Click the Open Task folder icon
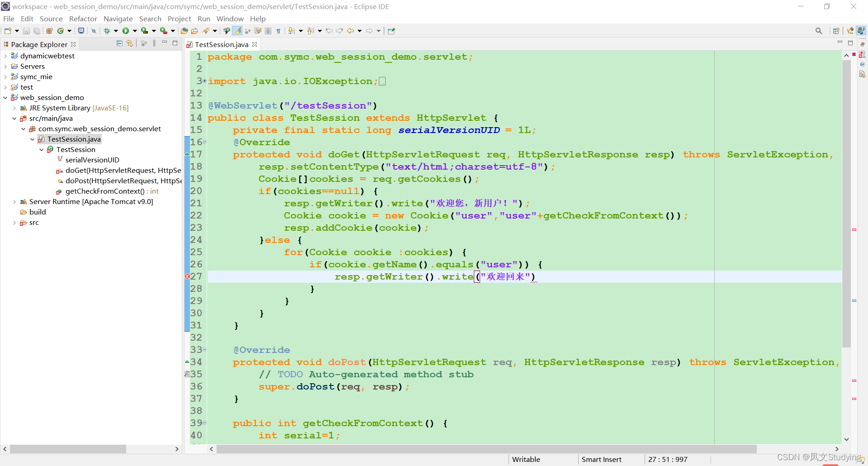 point(194,31)
